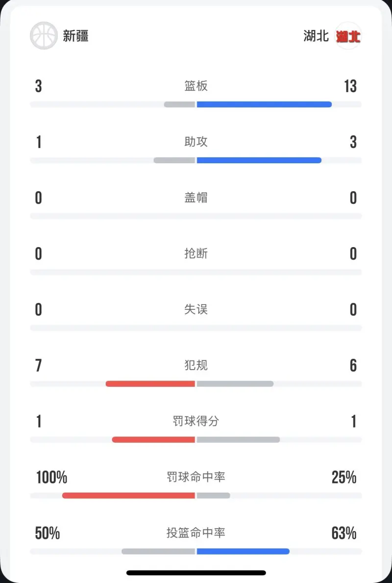Select the 犯规 fouls label
Viewport: 392px width, 583px height.
196,365
